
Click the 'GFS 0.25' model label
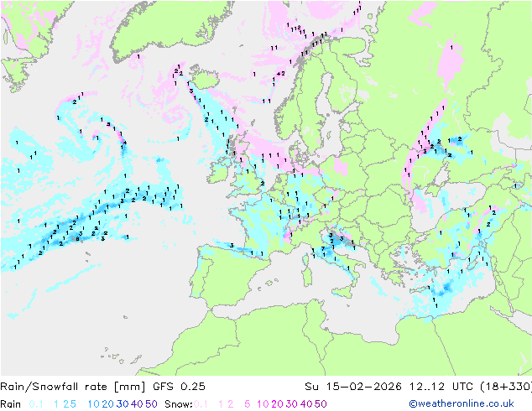click(x=179, y=387)
